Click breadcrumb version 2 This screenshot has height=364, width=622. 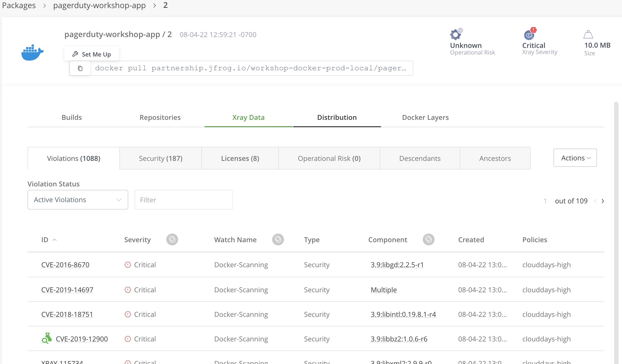(x=165, y=5)
